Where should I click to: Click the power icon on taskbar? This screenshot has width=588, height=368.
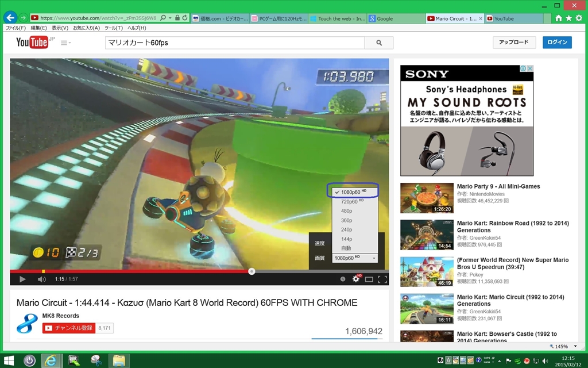click(x=29, y=361)
